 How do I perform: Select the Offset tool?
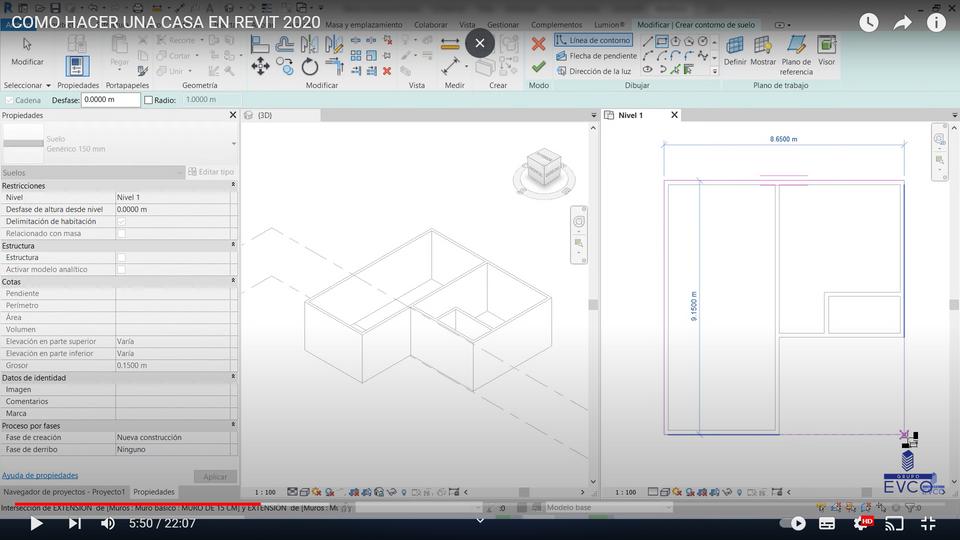(285, 44)
